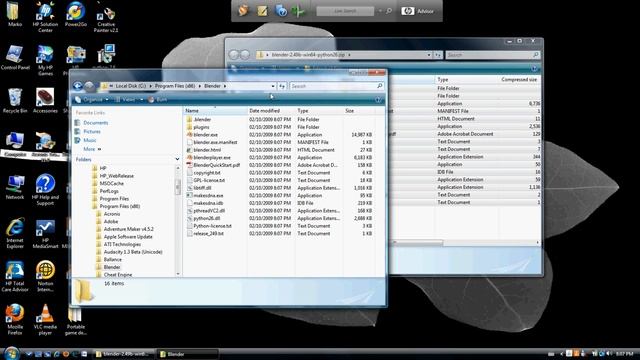Launch VLC media player from desktop

point(45,320)
